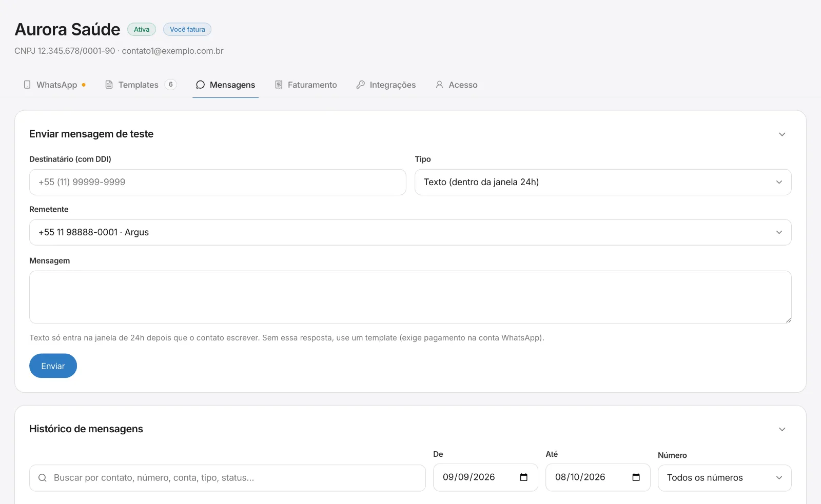Focus the Mensagem text area
Image resolution: width=821 pixels, height=504 pixels.
coord(410,297)
